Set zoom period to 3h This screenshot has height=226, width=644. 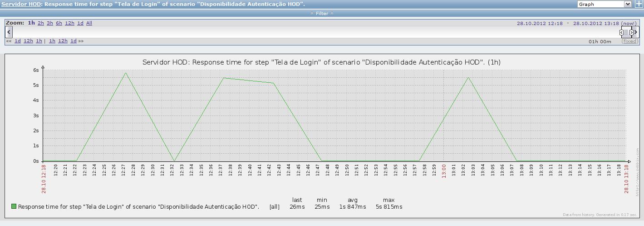coord(50,23)
